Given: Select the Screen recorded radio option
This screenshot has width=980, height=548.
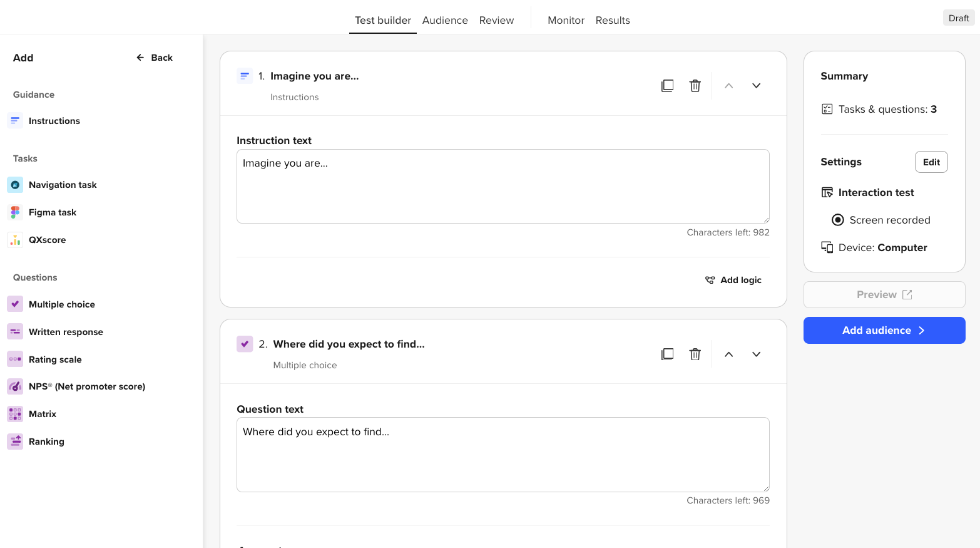Looking at the screenshot, I should coord(837,220).
